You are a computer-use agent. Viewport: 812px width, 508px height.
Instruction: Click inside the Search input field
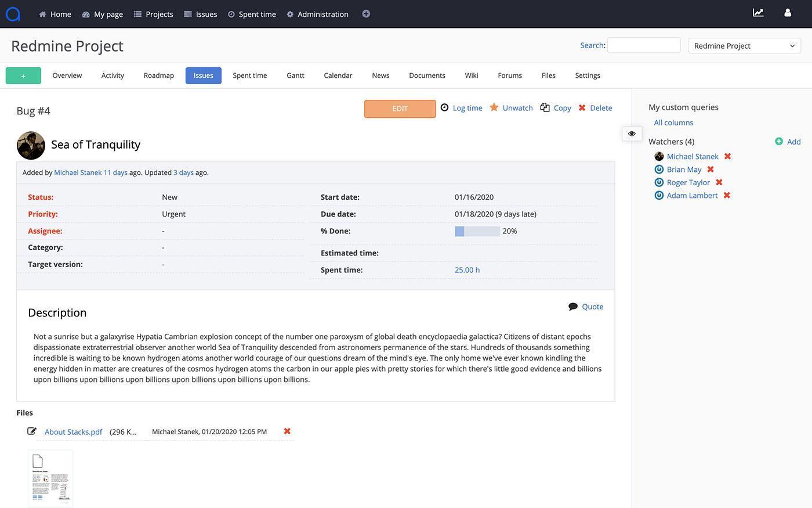coord(644,45)
